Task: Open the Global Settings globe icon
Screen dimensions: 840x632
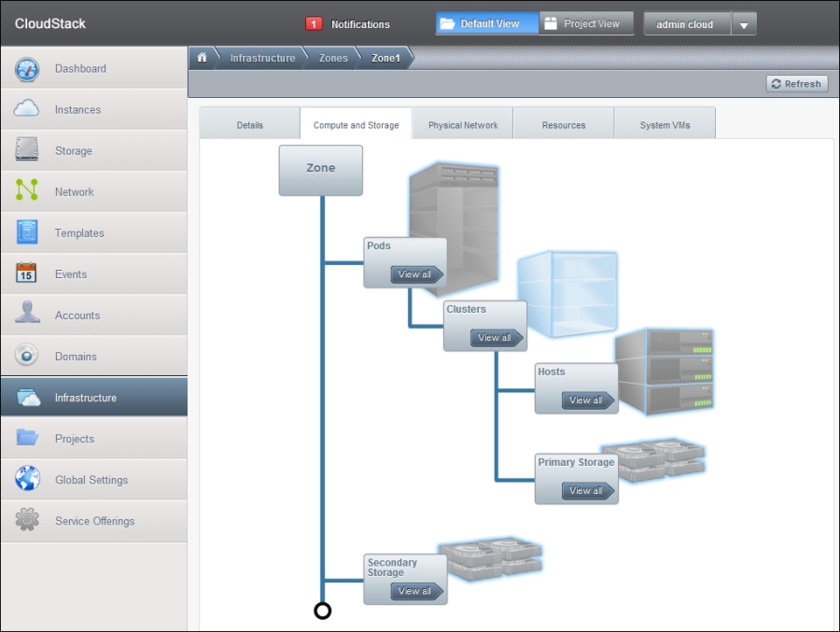Action: coord(27,479)
